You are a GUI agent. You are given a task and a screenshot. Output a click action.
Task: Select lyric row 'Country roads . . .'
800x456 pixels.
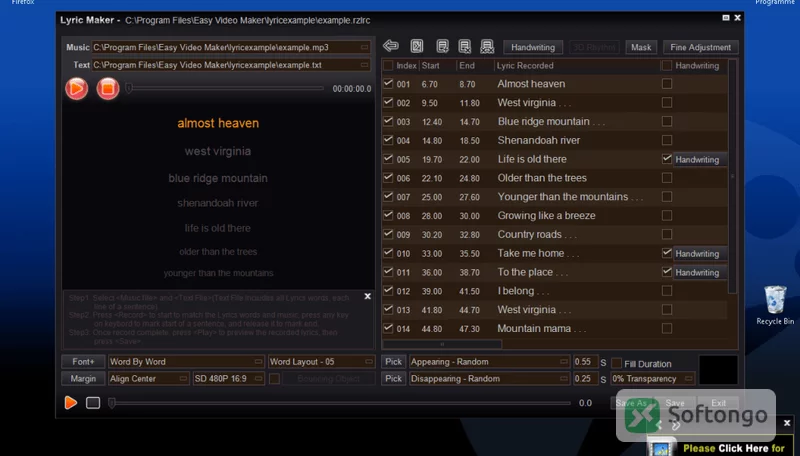(x=555, y=235)
